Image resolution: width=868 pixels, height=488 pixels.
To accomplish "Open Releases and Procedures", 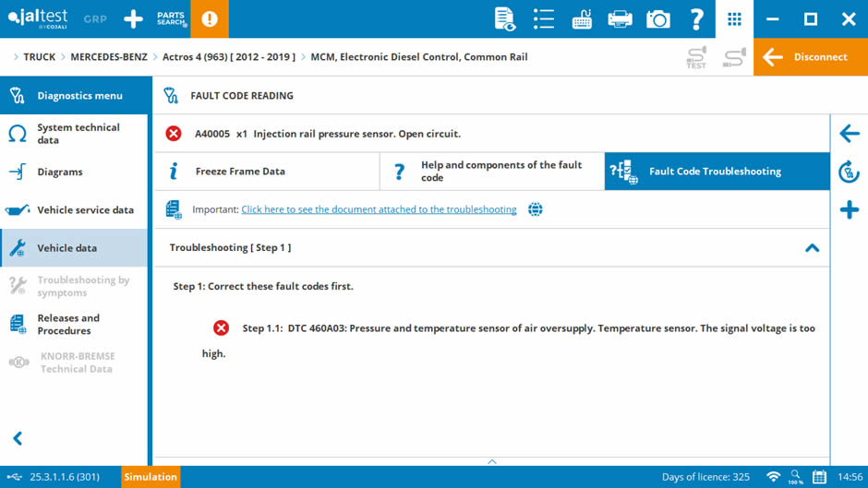I will pos(74,324).
